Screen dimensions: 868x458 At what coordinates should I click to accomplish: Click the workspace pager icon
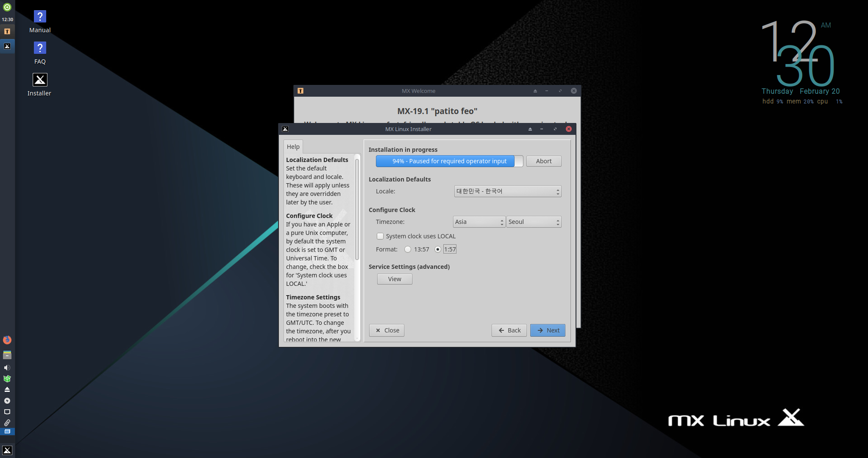(x=7, y=431)
